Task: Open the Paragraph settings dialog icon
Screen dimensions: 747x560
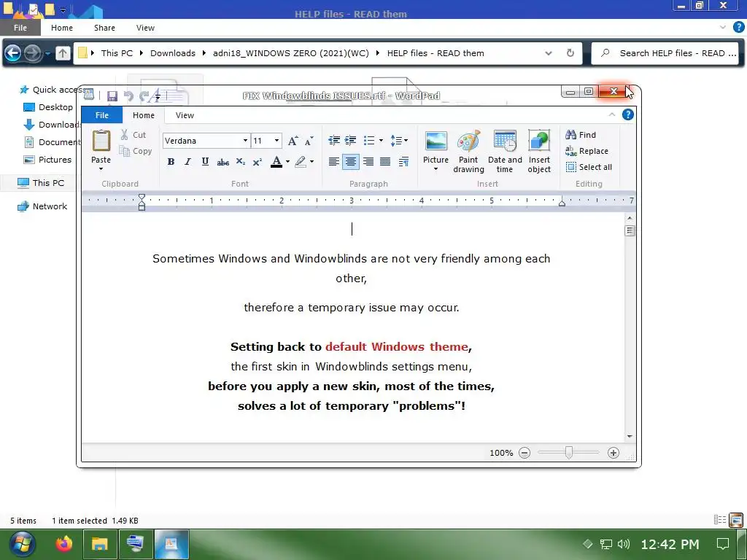Action: 403,162
